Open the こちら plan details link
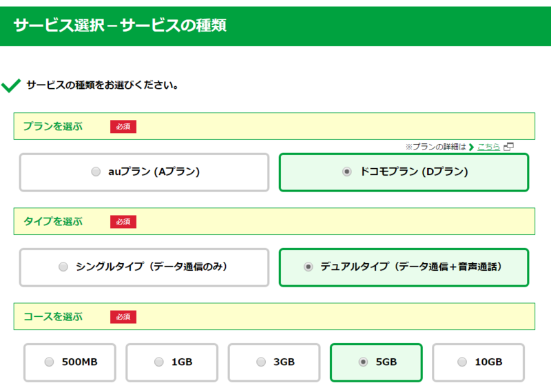 tap(488, 147)
